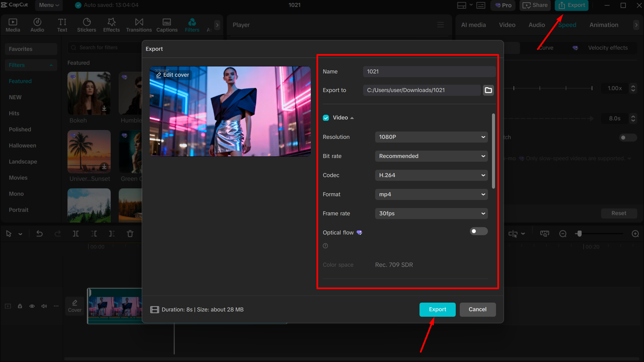Viewport: 644px width, 362px height.
Task: Uncheck the Video export checkbox
Action: pos(326,117)
